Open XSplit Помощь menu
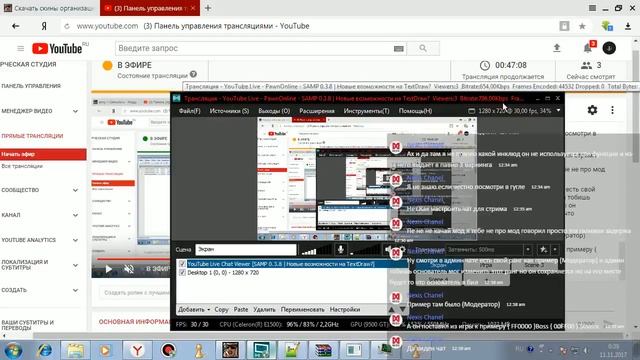Viewport: 640px width, 360px height. pyautogui.click(x=415, y=111)
